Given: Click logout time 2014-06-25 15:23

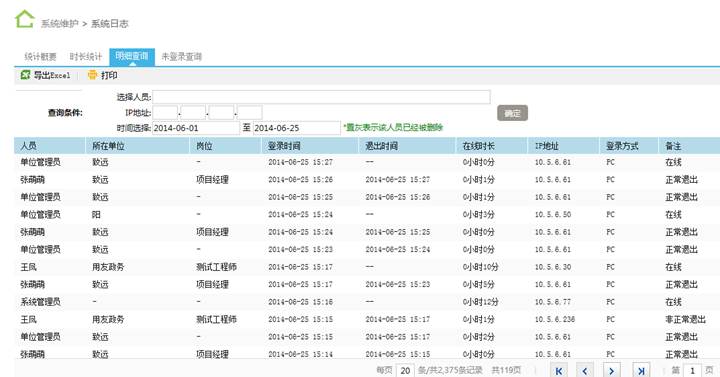Looking at the screenshot, I should tap(398, 285).
